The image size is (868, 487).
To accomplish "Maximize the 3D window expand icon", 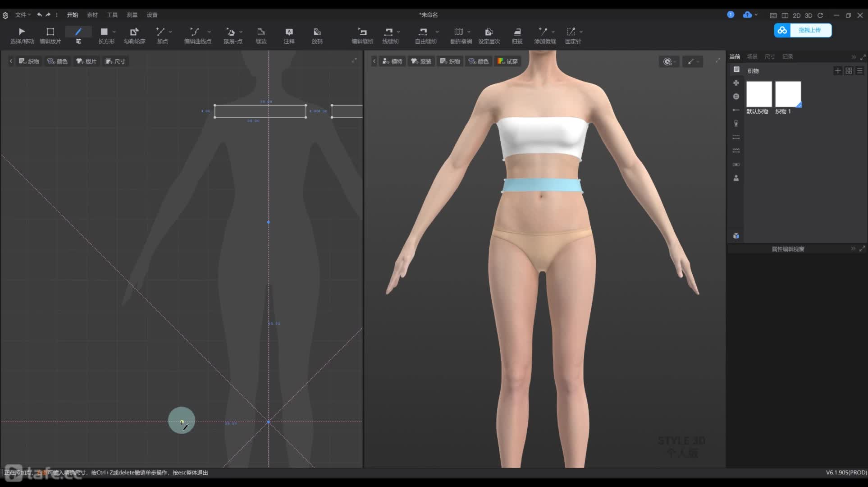I will [718, 60].
